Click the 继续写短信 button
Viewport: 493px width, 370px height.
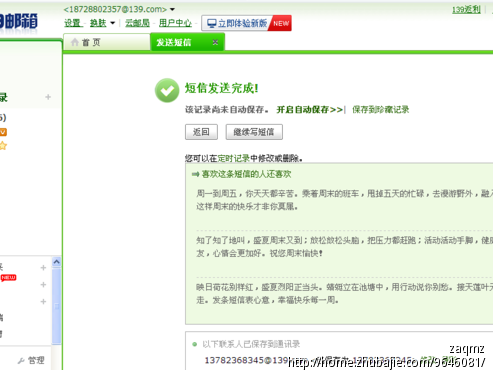click(x=254, y=132)
